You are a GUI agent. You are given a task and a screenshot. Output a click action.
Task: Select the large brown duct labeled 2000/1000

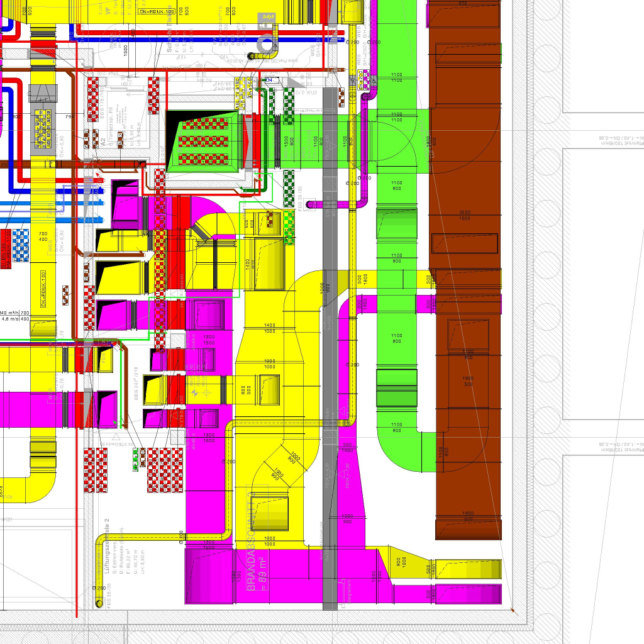(x=464, y=214)
